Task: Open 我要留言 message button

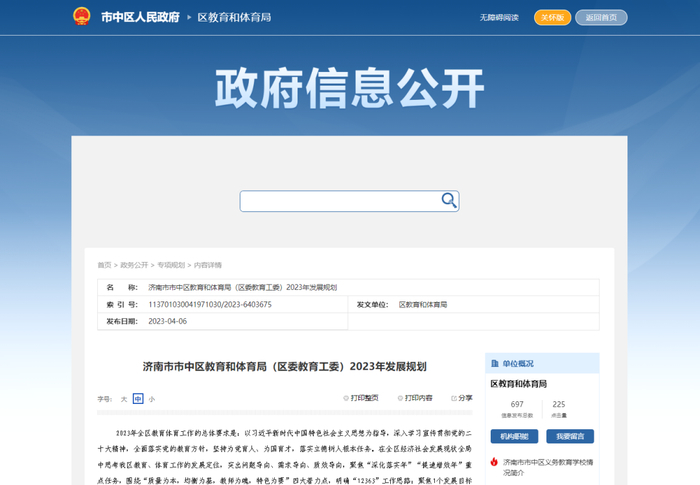Action: coord(570,436)
